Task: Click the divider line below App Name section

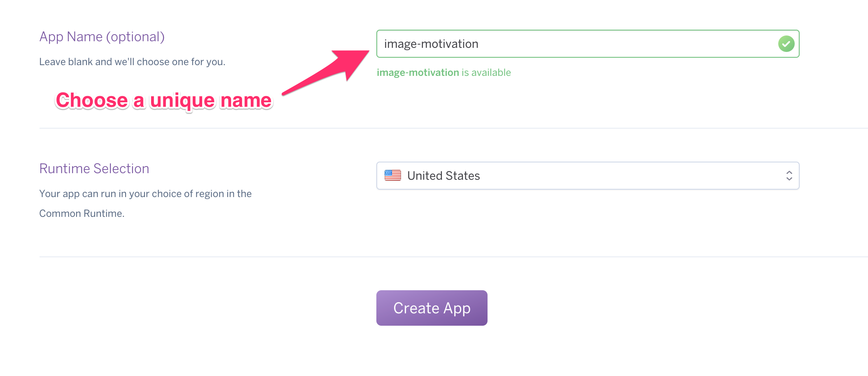Action: coord(453,128)
